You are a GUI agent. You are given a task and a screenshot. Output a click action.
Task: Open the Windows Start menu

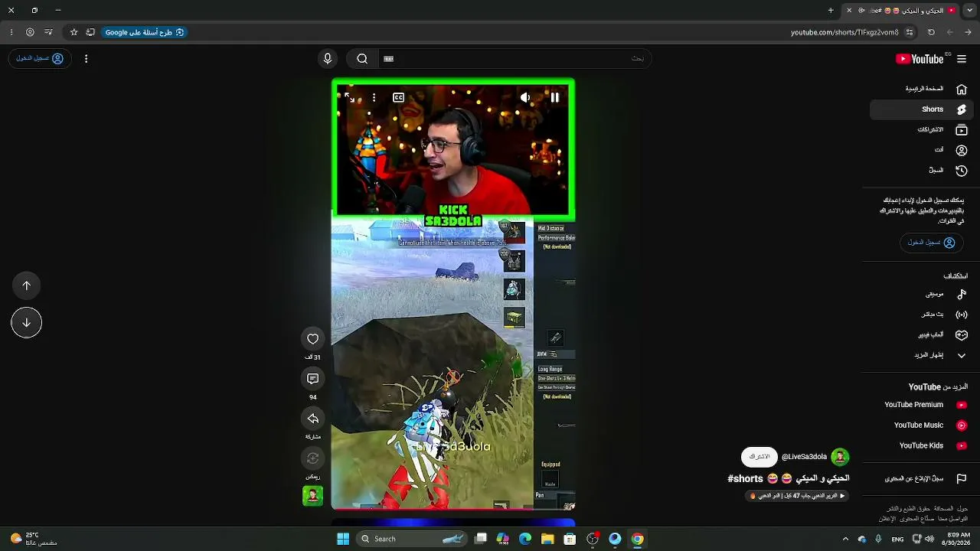pos(343,539)
